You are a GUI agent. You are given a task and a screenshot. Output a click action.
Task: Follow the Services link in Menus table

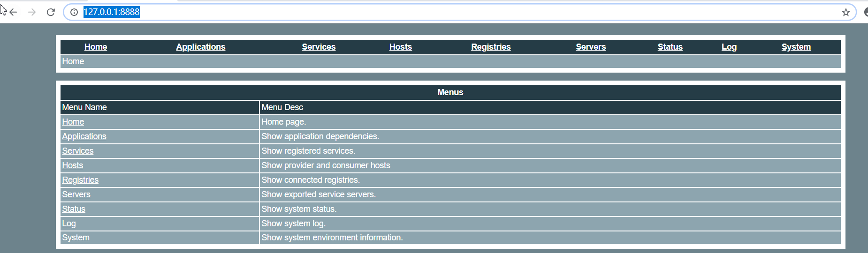point(78,151)
